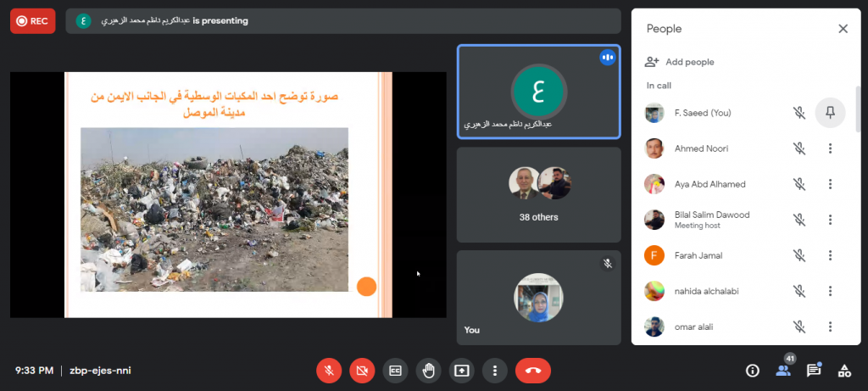
Task: Open meeting details info icon
Action: point(752,371)
